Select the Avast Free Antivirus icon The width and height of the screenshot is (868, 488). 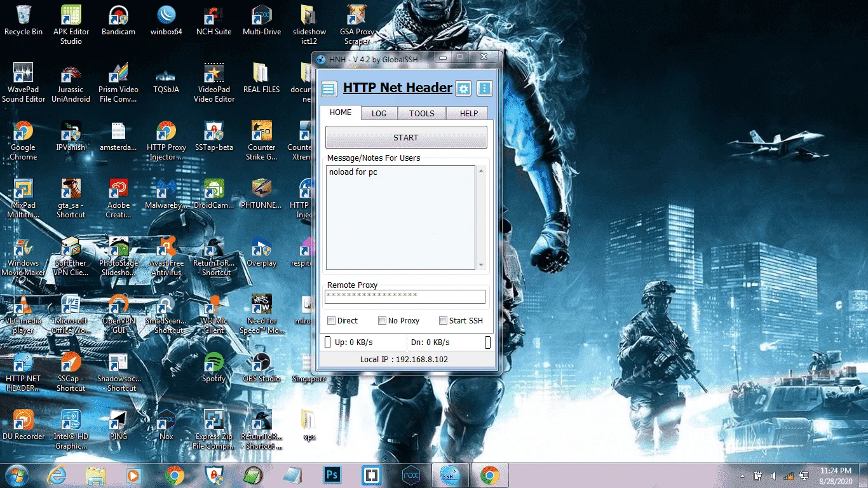tap(166, 255)
